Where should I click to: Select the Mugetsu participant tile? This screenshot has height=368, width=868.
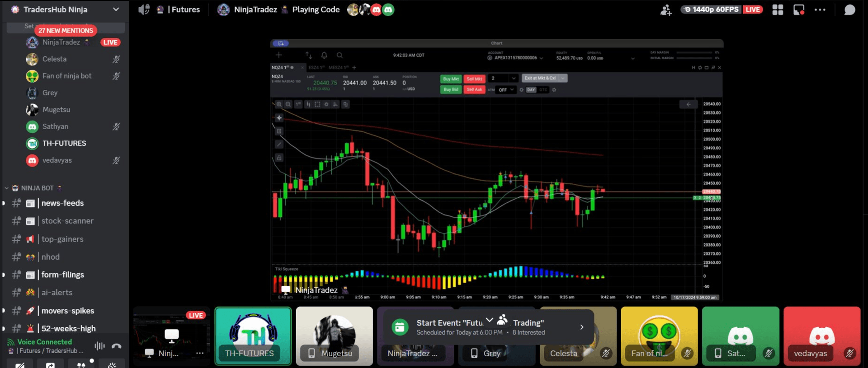335,336
